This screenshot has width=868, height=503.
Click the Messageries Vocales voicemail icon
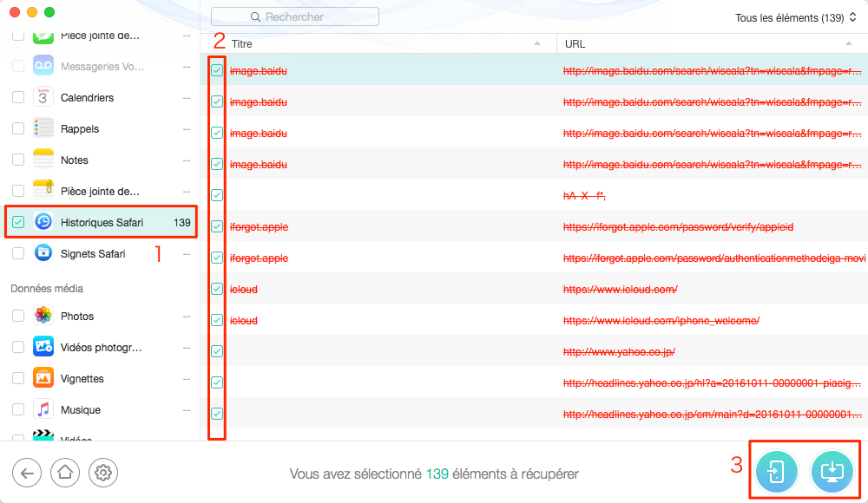point(43,66)
